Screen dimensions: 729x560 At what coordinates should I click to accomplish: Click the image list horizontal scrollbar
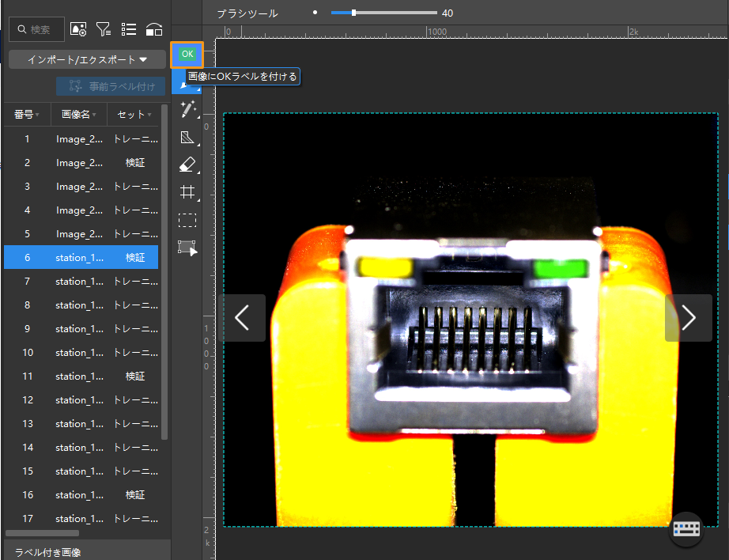click(x=43, y=533)
